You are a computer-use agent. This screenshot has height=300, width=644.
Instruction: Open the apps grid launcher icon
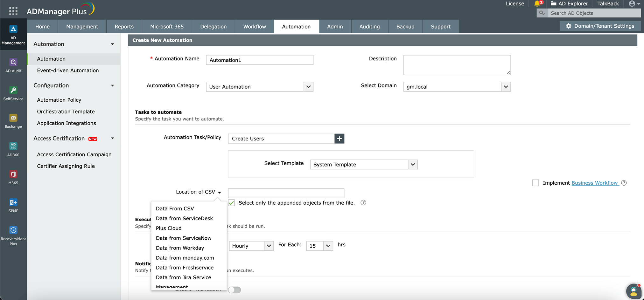click(13, 11)
